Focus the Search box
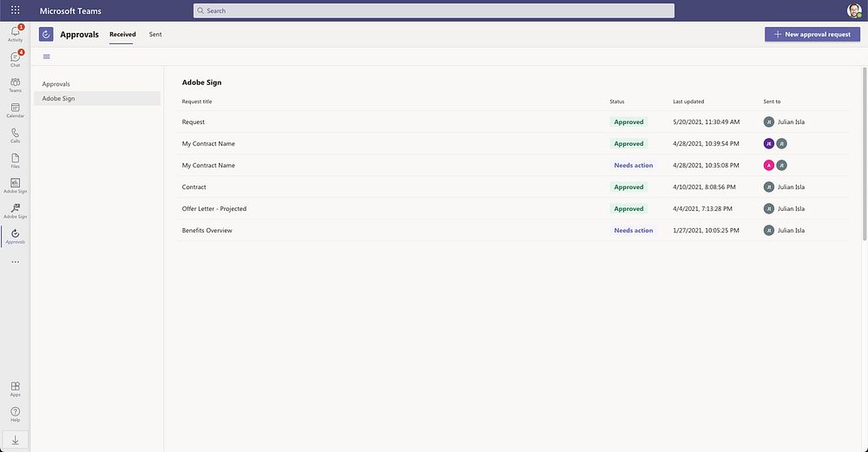Image resolution: width=868 pixels, height=452 pixels. click(x=433, y=10)
